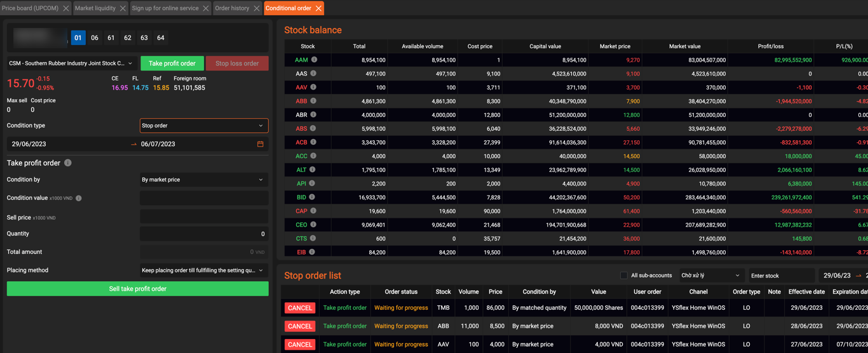Image resolution: width=868 pixels, height=353 pixels.
Task: Select sub-account 06
Action: (x=95, y=38)
